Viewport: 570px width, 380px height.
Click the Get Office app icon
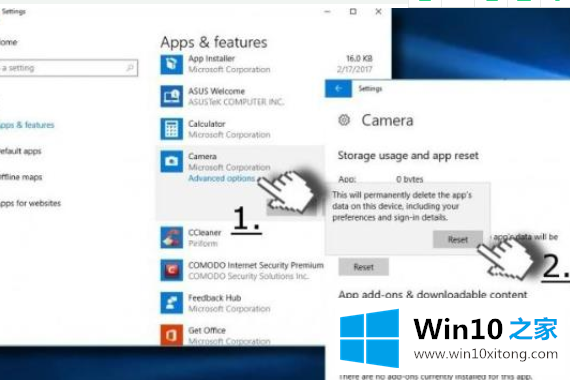tap(171, 335)
